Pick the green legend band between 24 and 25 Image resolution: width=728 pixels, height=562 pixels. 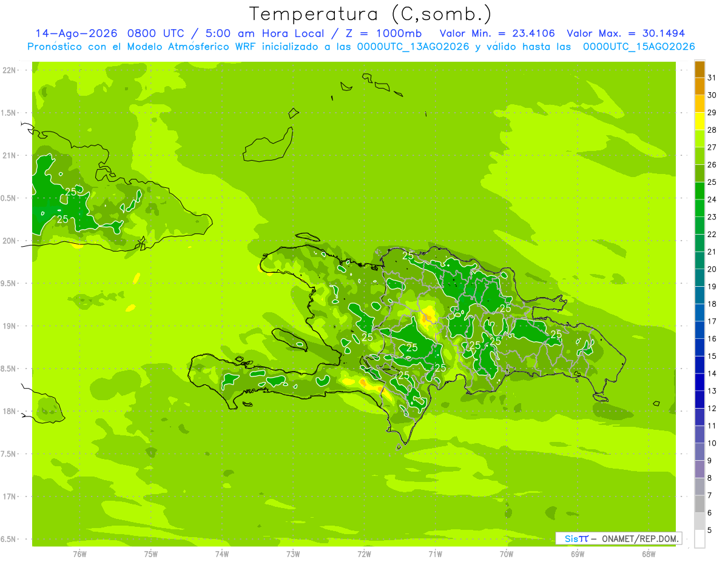click(699, 190)
